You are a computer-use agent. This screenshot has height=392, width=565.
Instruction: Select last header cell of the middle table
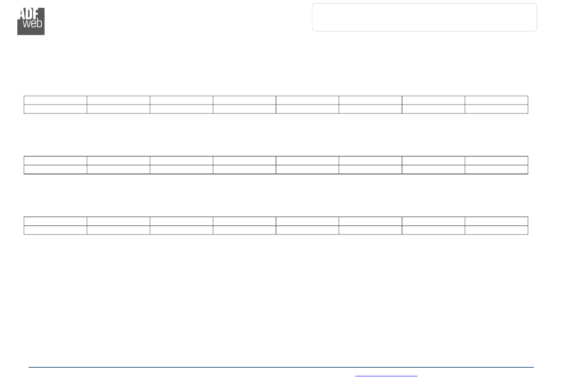click(x=497, y=161)
